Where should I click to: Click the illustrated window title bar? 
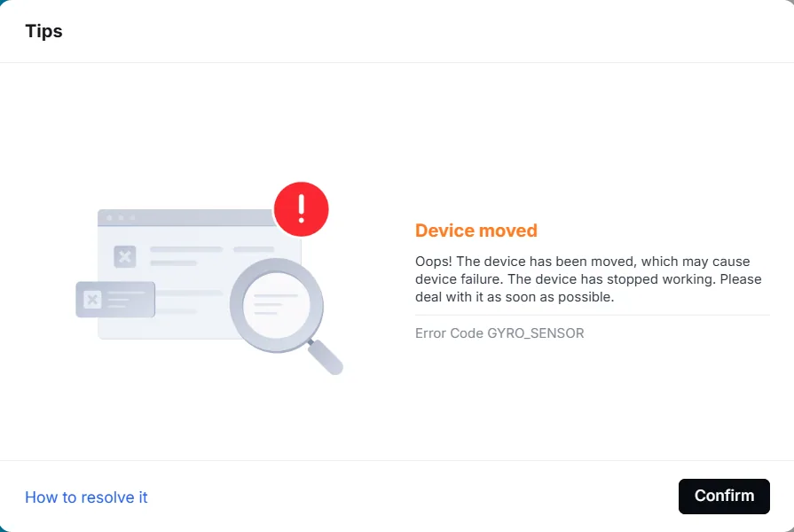tap(186, 217)
